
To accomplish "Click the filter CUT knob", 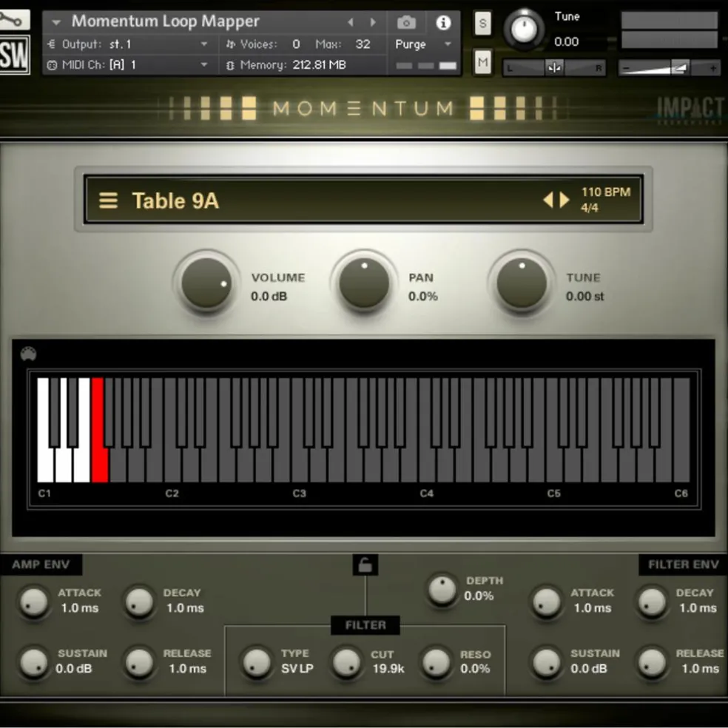I will coord(346,662).
